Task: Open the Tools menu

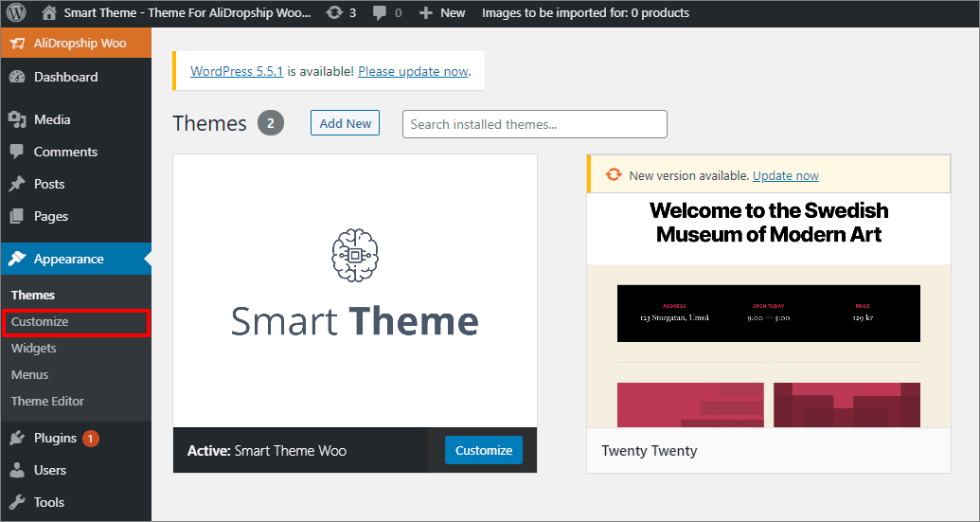Action: (48, 502)
